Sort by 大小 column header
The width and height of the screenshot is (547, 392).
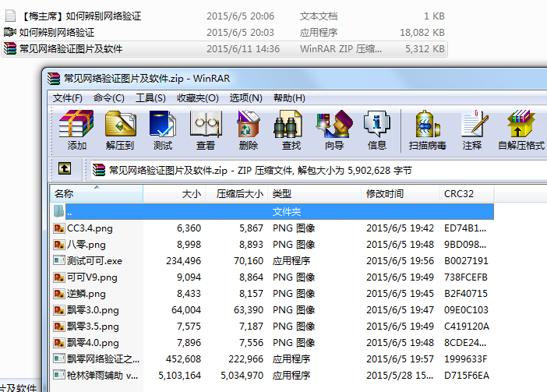(174, 193)
